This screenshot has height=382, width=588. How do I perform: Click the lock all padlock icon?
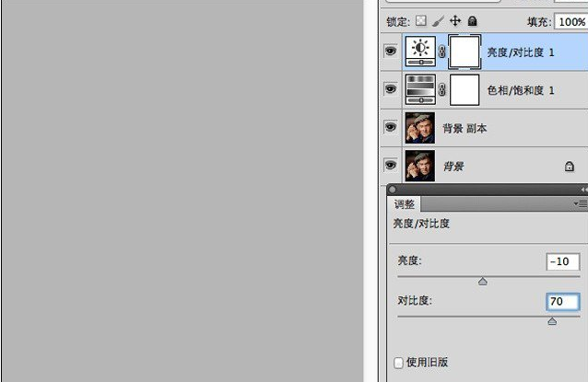(473, 21)
